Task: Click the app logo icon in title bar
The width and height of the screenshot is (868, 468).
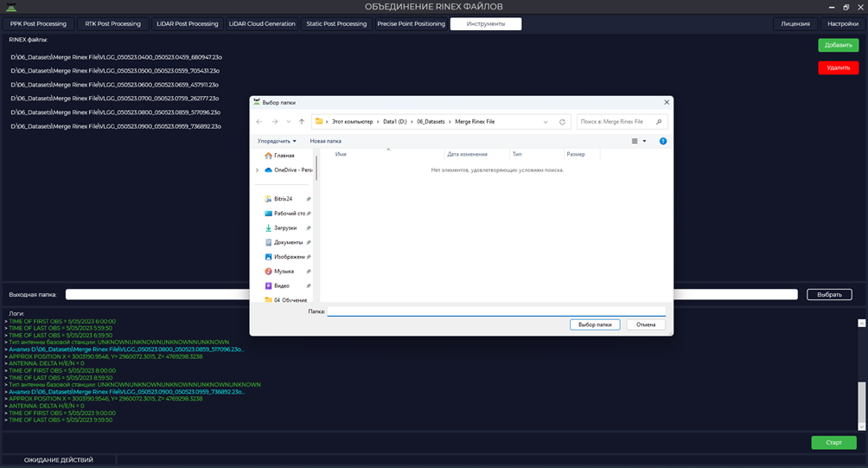Action: [x=11, y=7]
